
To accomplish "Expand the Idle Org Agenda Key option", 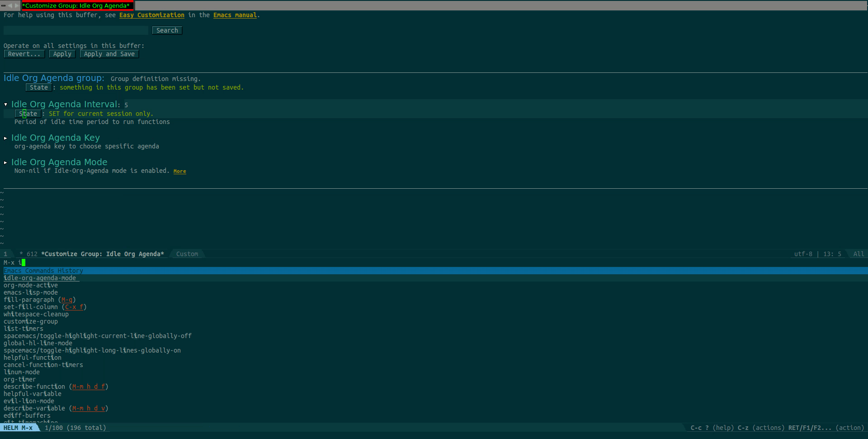I will (x=5, y=138).
